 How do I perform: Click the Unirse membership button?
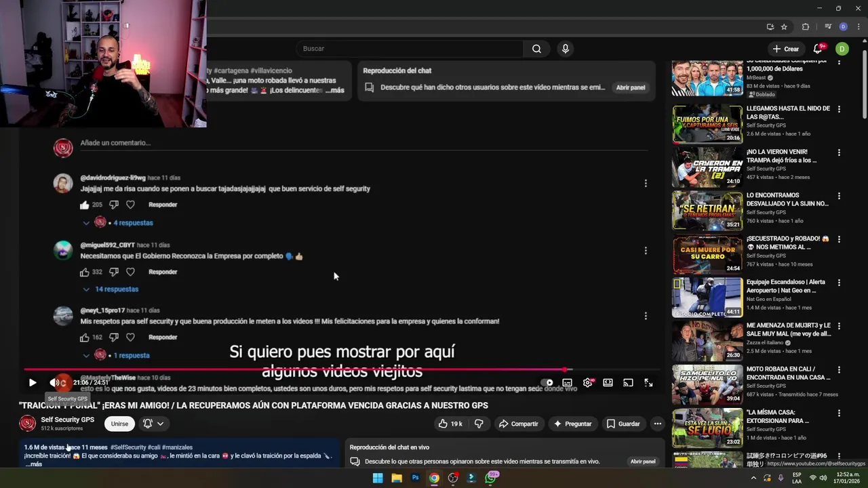coord(119,424)
